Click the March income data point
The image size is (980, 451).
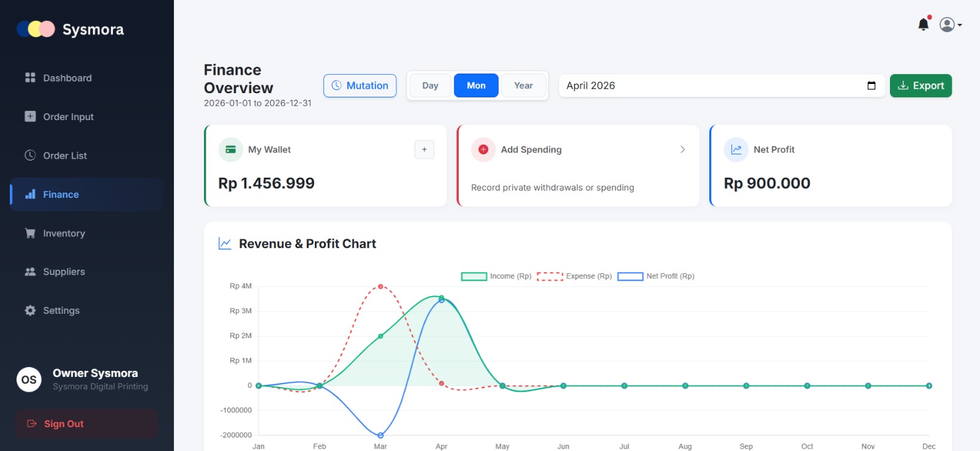(380, 336)
